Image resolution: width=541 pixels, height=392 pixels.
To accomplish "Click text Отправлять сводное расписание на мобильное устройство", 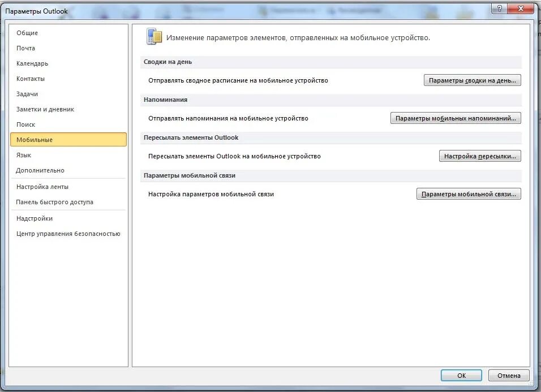I will [238, 80].
